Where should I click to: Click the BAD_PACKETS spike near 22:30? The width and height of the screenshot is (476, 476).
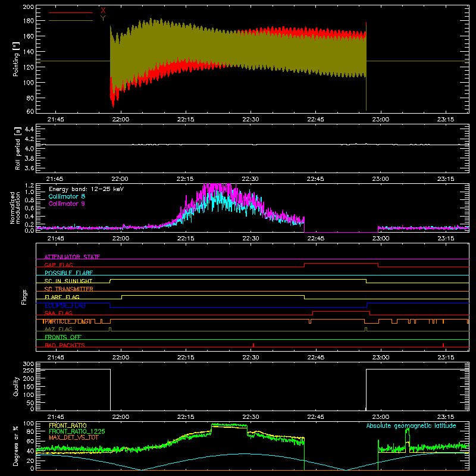click(x=253, y=345)
